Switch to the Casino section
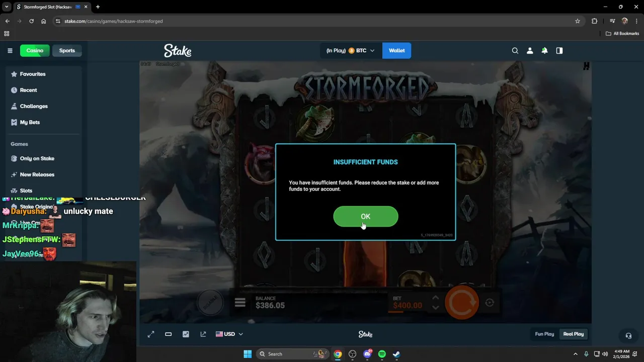This screenshot has height=362, width=644. point(35,50)
